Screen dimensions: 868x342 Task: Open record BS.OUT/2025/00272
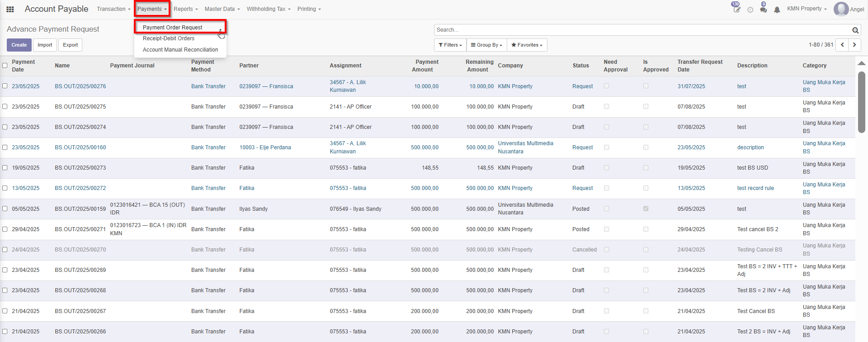coord(80,188)
